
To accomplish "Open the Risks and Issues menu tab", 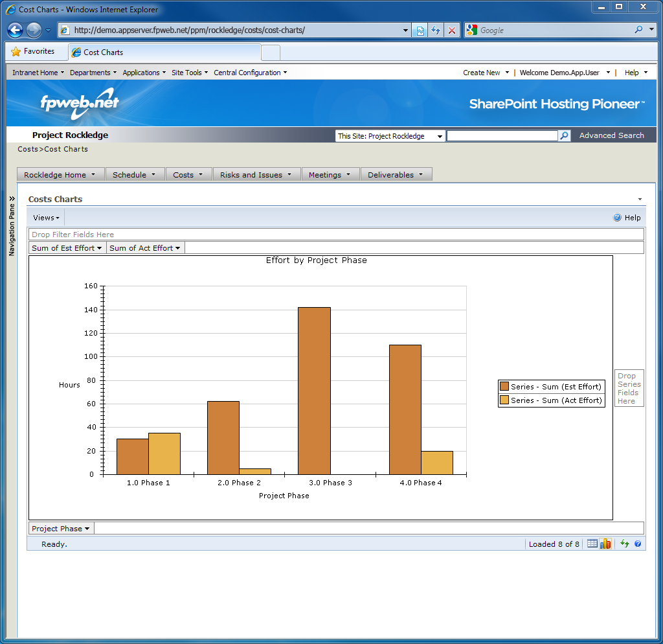I will [256, 175].
